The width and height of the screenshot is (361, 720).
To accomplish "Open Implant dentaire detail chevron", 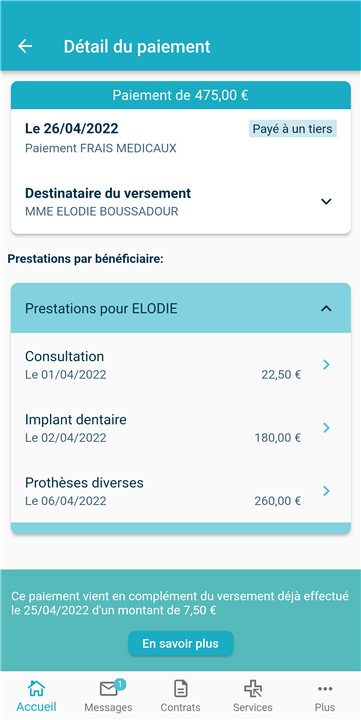I will point(327,428).
